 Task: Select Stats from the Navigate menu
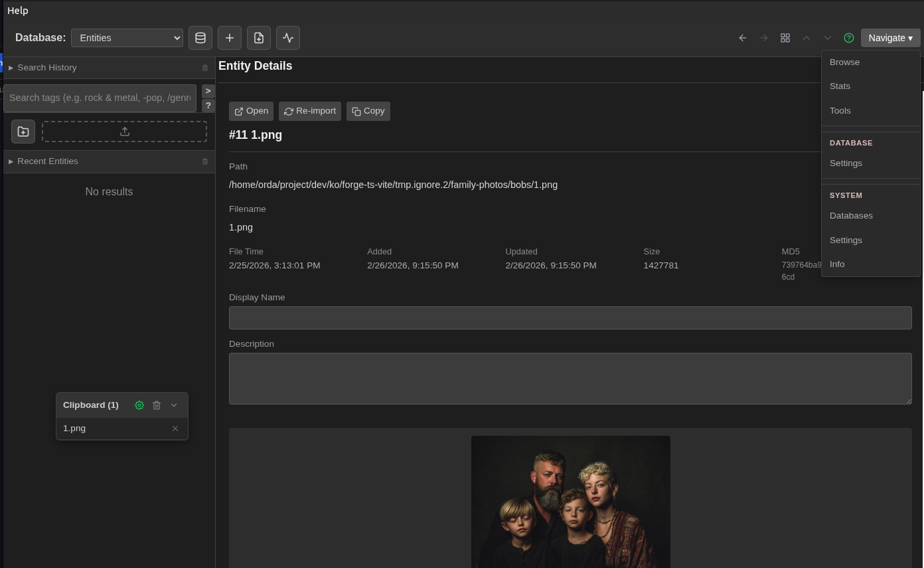pos(840,86)
